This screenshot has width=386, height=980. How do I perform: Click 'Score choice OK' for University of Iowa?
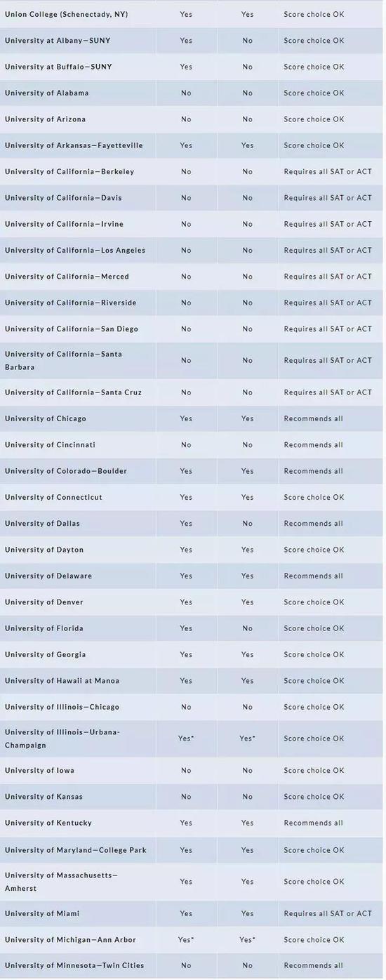314,771
